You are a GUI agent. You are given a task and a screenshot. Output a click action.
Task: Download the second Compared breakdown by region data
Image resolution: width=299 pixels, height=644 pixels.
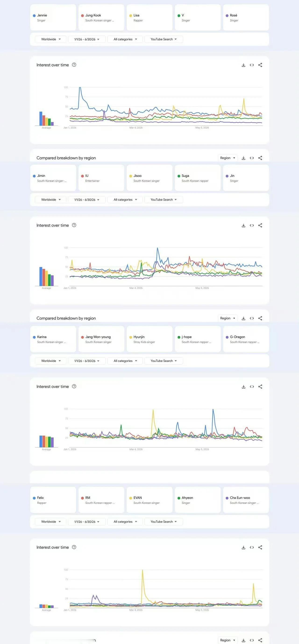(243, 318)
